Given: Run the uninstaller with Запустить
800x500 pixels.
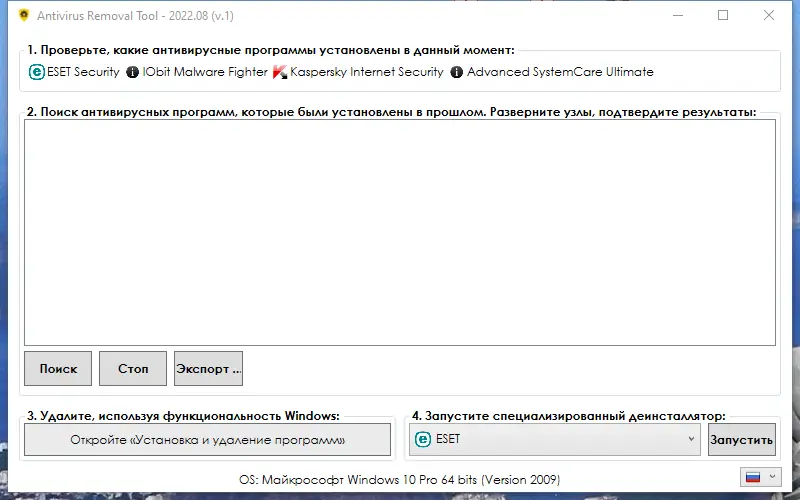Looking at the screenshot, I should (x=742, y=439).
